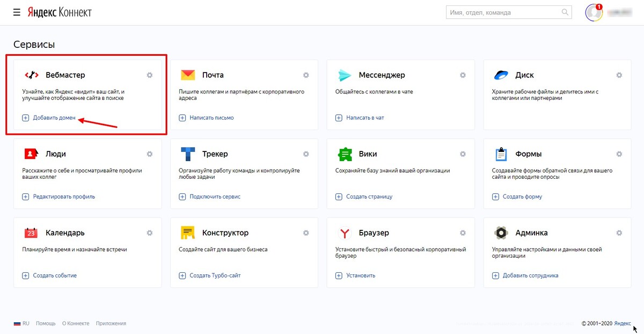
Task: Click the Написать письмо link
Action: click(x=211, y=118)
